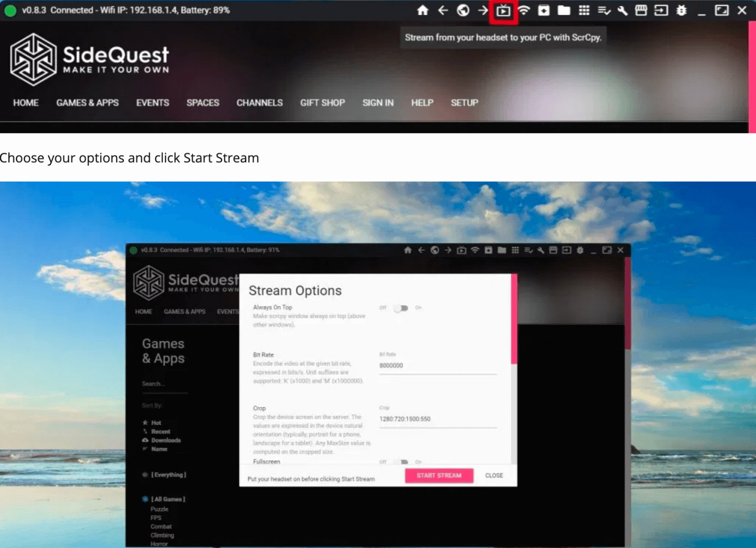Click the wrench fix tools icon

(622, 10)
